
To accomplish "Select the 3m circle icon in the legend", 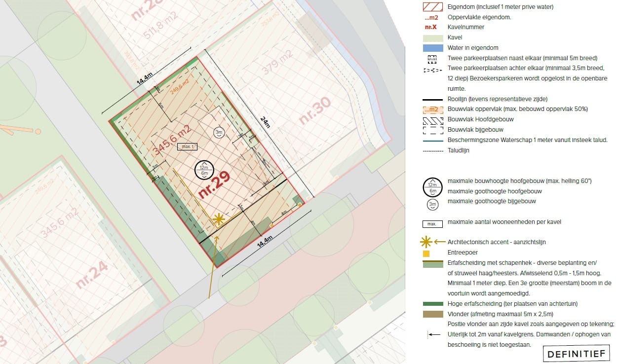I will coord(432,202).
